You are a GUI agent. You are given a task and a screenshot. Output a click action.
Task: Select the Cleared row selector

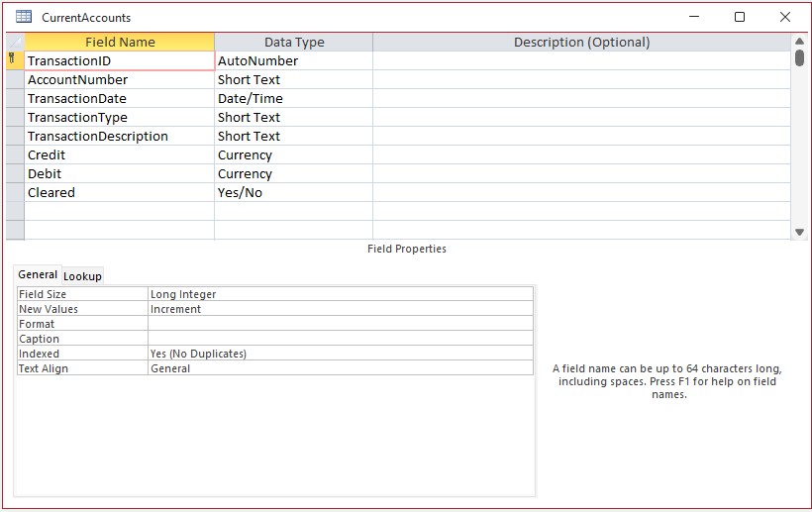(x=15, y=192)
